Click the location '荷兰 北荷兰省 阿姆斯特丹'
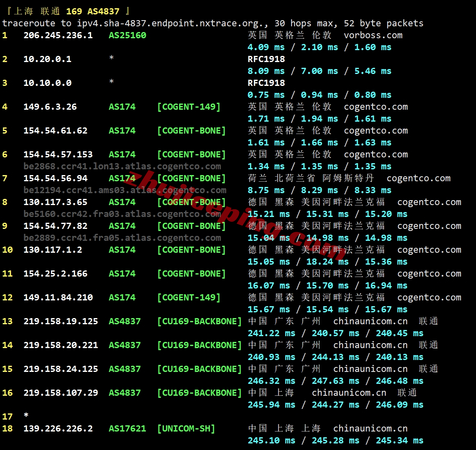476x450 pixels. point(311,178)
